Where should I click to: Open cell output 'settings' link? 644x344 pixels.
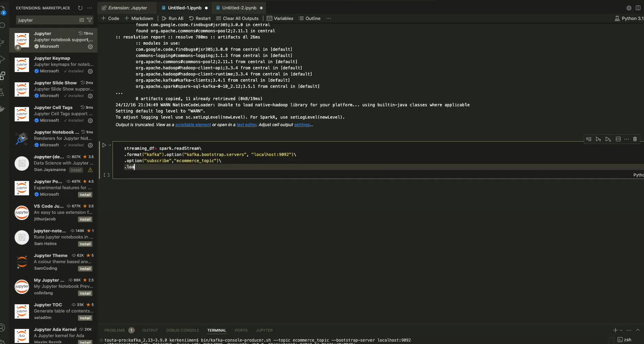(302, 124)
